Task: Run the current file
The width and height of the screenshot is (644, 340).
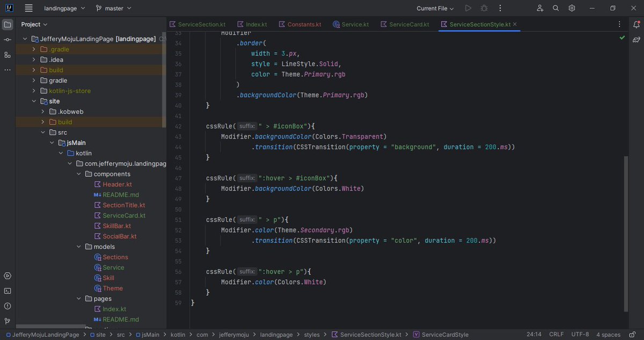Action: (x=468, y=8)
